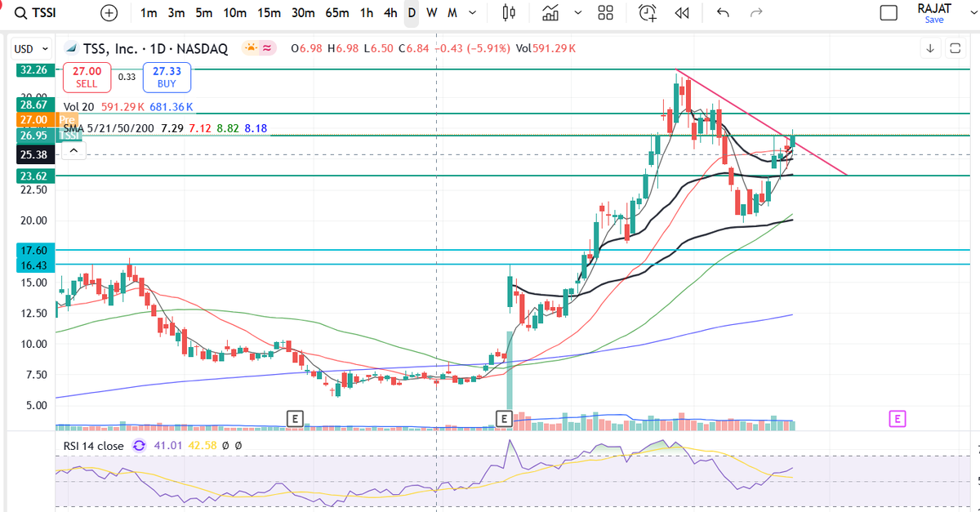
Task: Open the Indicators icon in the toolbar
Action: [551, 13]
